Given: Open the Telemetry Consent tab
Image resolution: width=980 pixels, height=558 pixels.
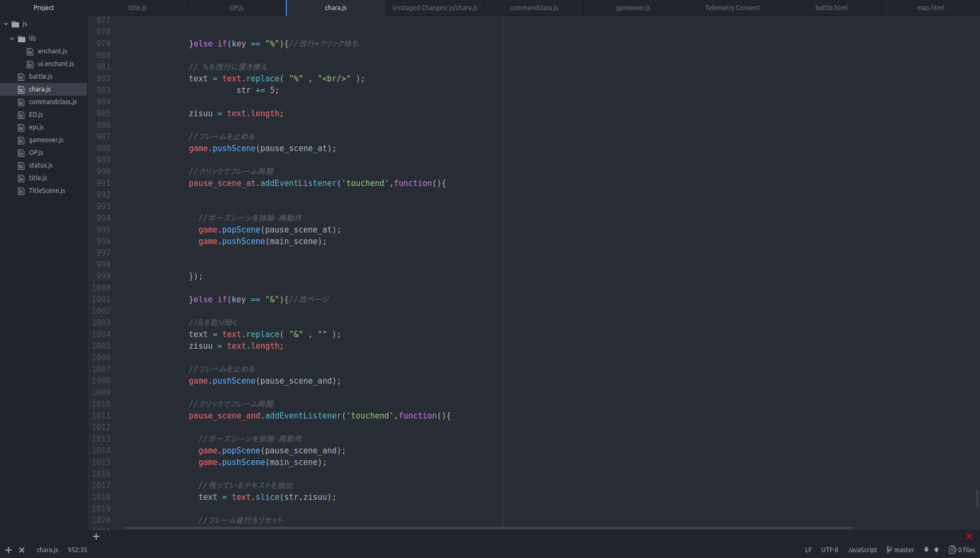Looking at the screenshot, I should (x=732, y=8).
